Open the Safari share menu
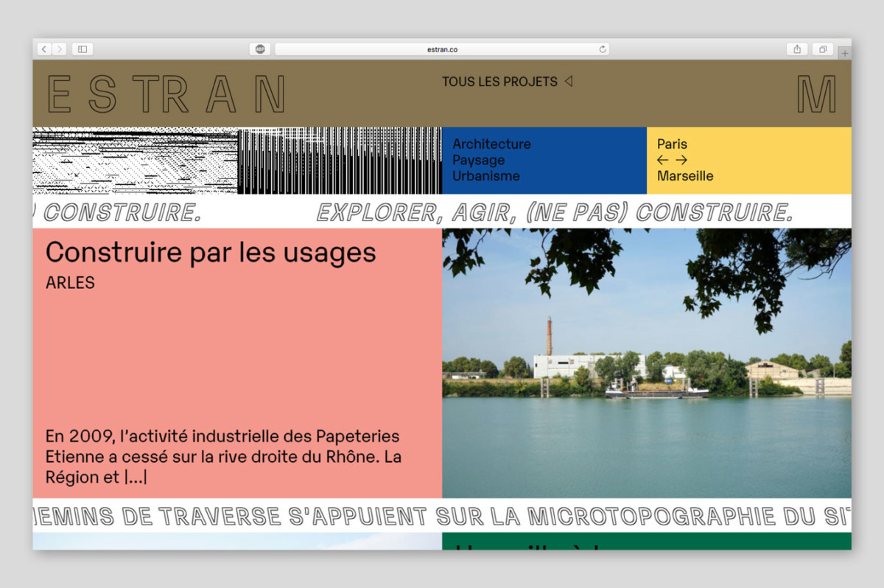The image size is (884, 588). click(x=797, y=49)
